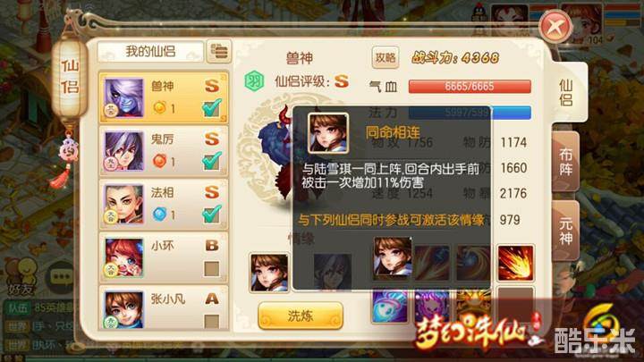Open the 仙侣 side tab
Image resolution: width=644 pixels, height=362 pixels.
click(566, 93)
